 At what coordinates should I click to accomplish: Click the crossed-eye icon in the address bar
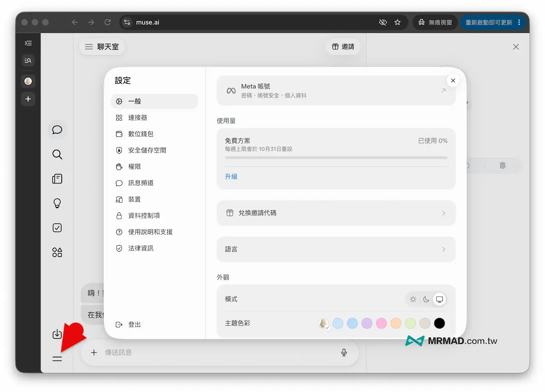(383, 22)
